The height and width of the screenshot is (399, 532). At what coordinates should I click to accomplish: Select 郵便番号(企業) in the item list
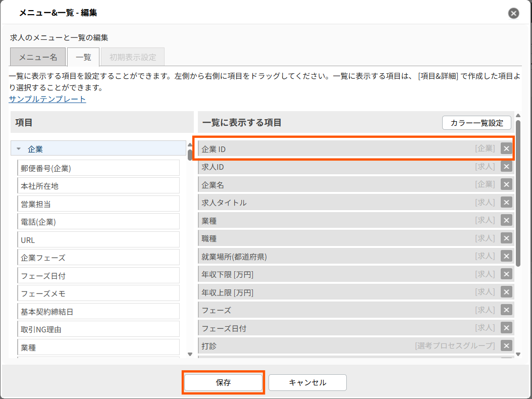tap(98, 168)
